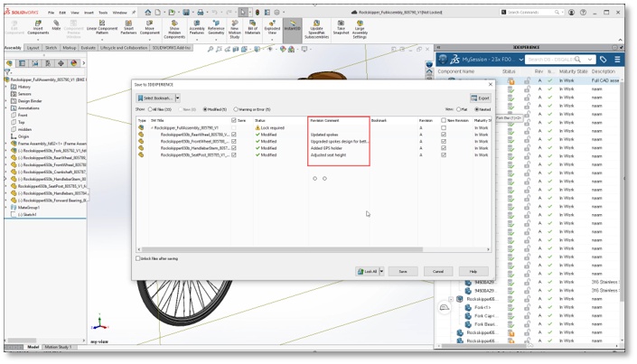Screen dimensions: 637x364
Task: Select the Warning or Error radio button
Action: (x=236, y=109)
